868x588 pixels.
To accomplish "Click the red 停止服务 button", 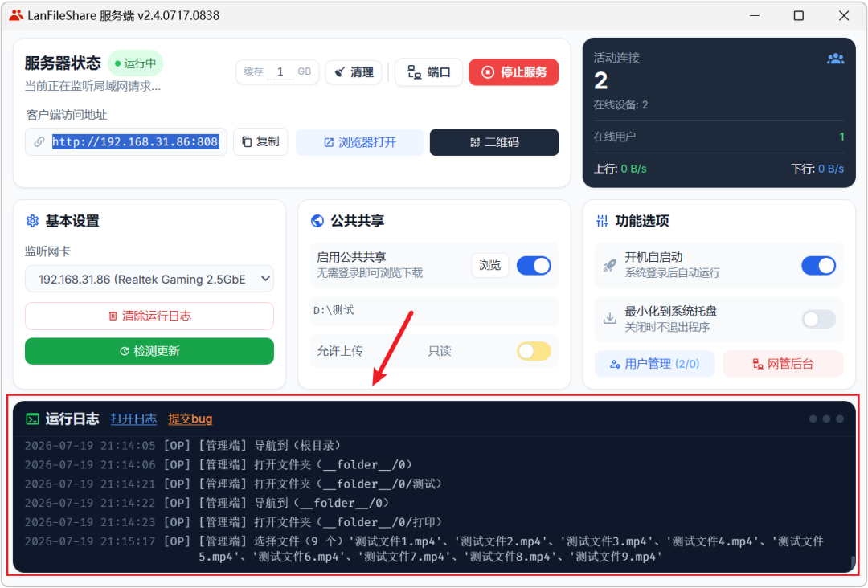I will coord(513,72).
